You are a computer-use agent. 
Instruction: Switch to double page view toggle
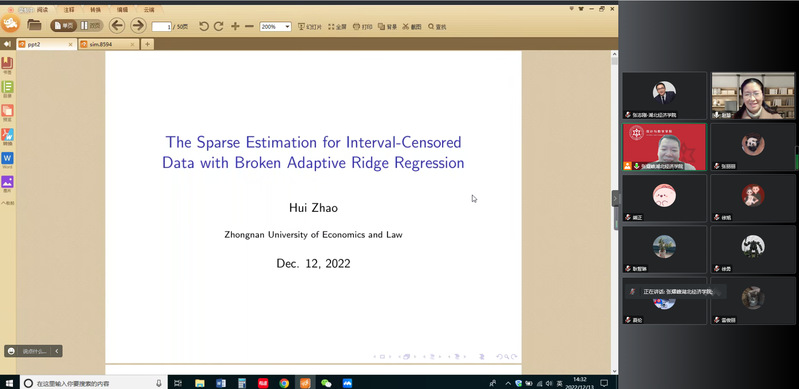pos(91,25)
